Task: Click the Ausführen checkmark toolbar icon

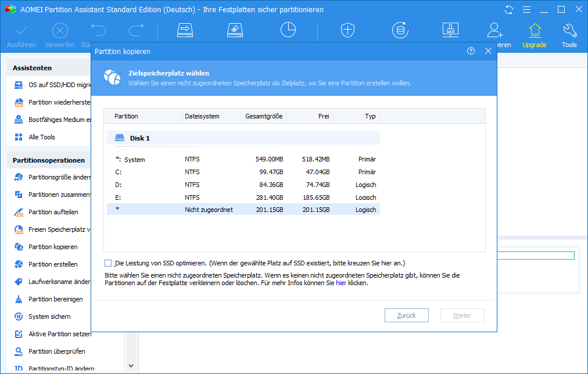Action: [x=21, y=30]
